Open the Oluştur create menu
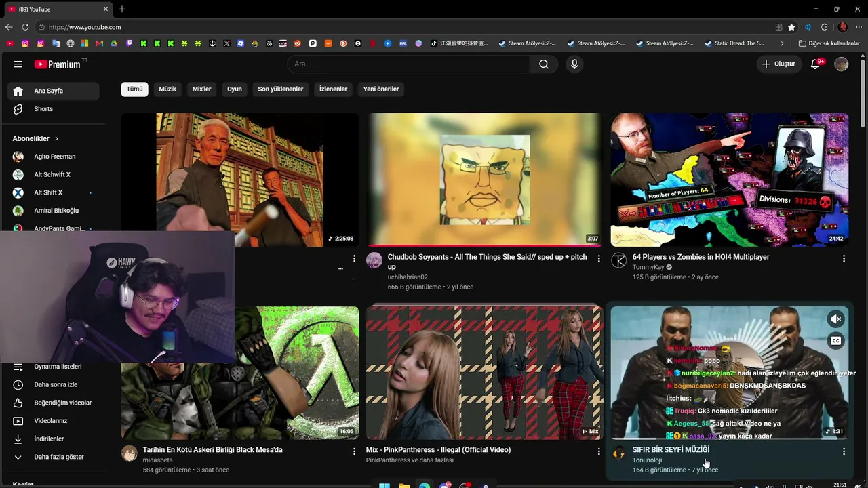The width and height of the screenshot is (868, 488). click(x=778, y=64)
